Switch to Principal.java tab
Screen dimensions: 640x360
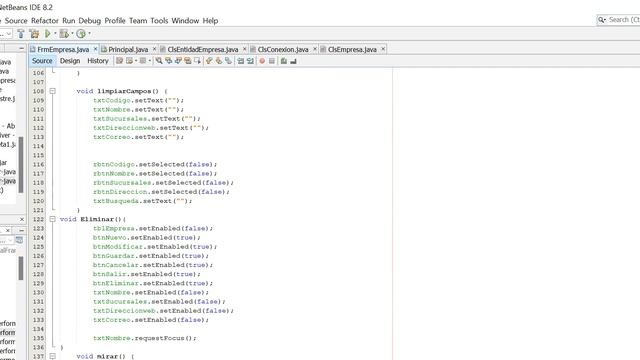pyautogui.click(x=128, y=49)
